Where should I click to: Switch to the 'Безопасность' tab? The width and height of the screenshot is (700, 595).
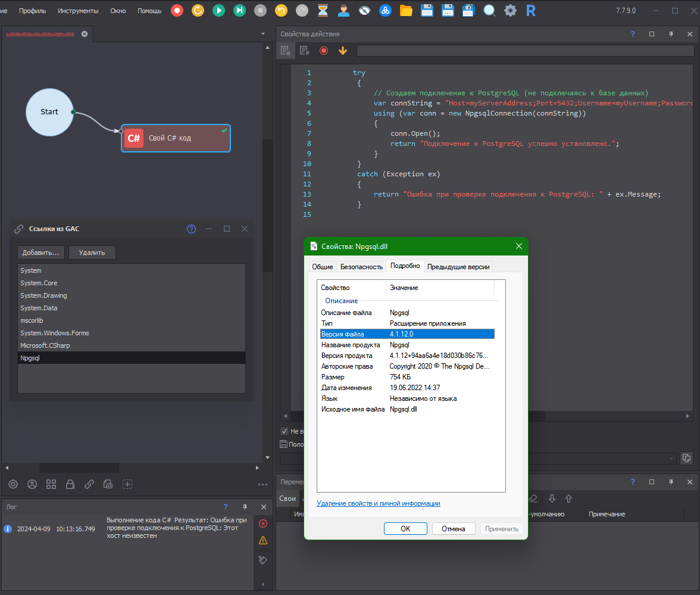(361, 267)
